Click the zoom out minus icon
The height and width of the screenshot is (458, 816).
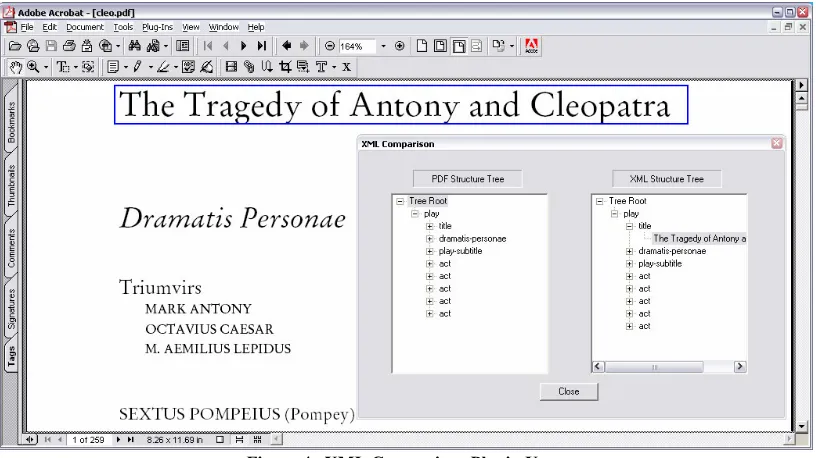(x=329, y=46)
